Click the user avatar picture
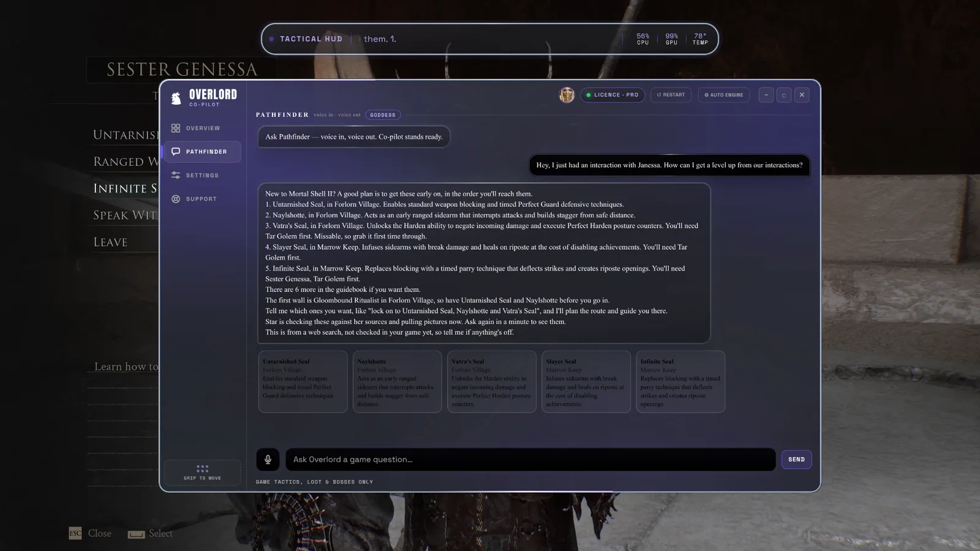The image size is (980, 551). pyautogui.click(x=567, y=95)
